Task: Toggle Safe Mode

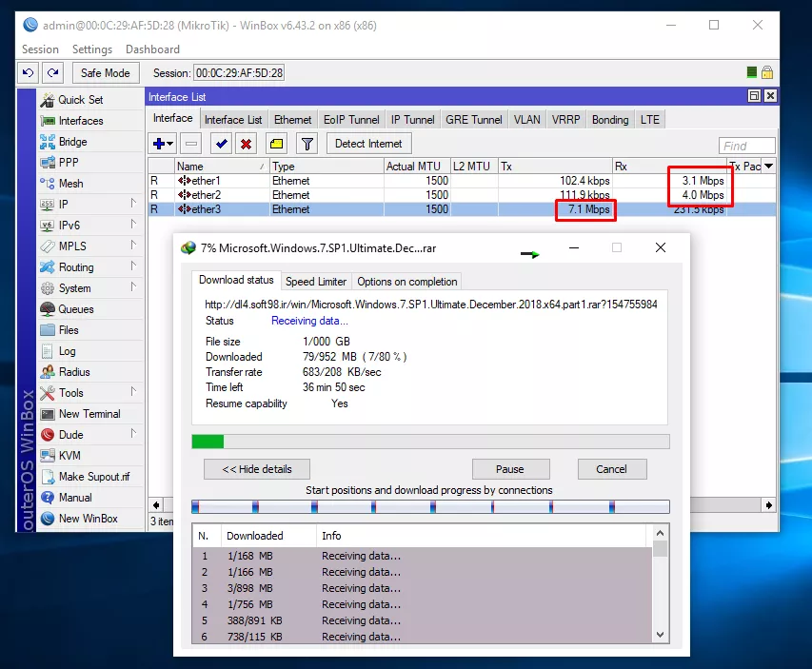Action: pos(105,73)
